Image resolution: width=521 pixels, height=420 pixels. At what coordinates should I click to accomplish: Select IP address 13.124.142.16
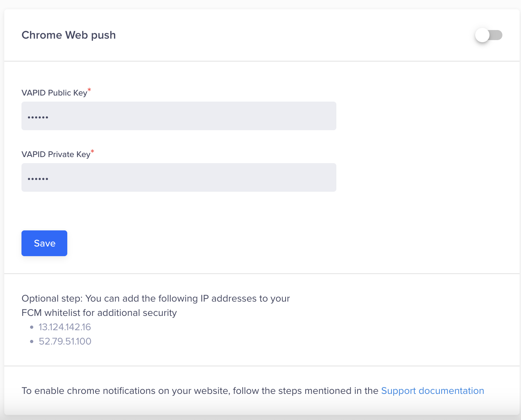tap(65, 327)
